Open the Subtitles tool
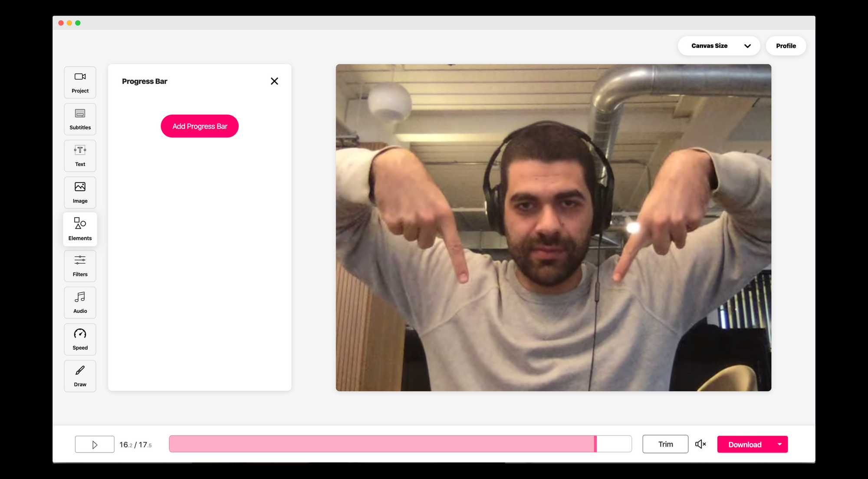Viewport: 868px width, 479px height. (x=80, y=119)
